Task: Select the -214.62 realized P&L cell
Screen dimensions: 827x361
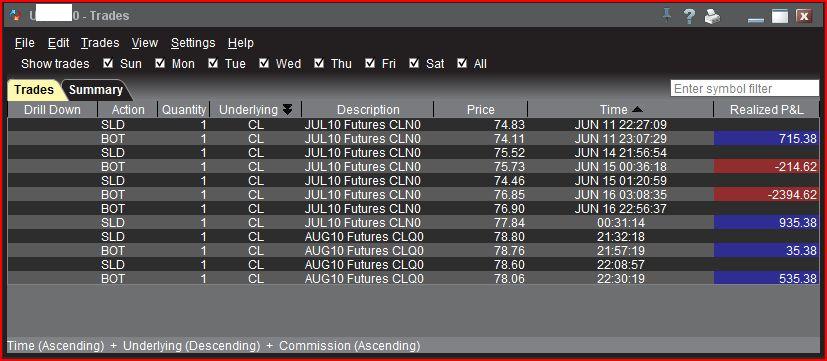Action: pyautogui.click(x=766, y=167)
